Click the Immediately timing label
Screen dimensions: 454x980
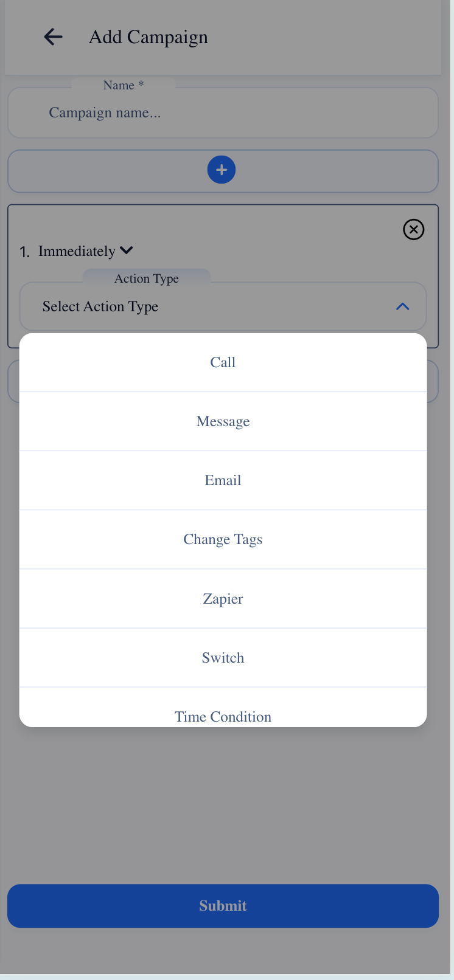point(77,251)
